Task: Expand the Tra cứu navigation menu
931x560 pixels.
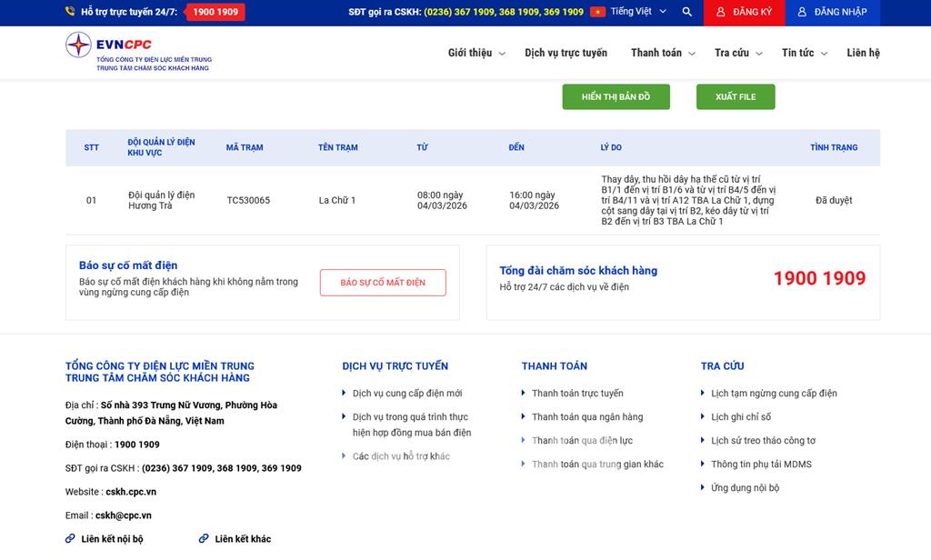Action: [738, 53]
